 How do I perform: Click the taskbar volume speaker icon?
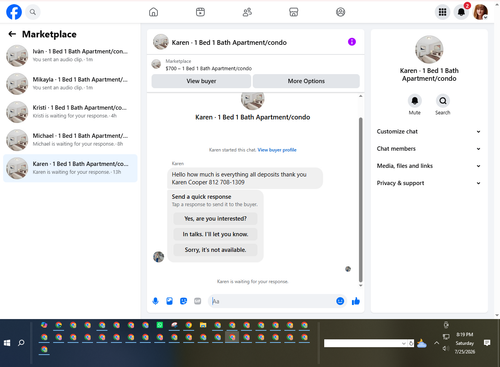click(x=445, y=348)
